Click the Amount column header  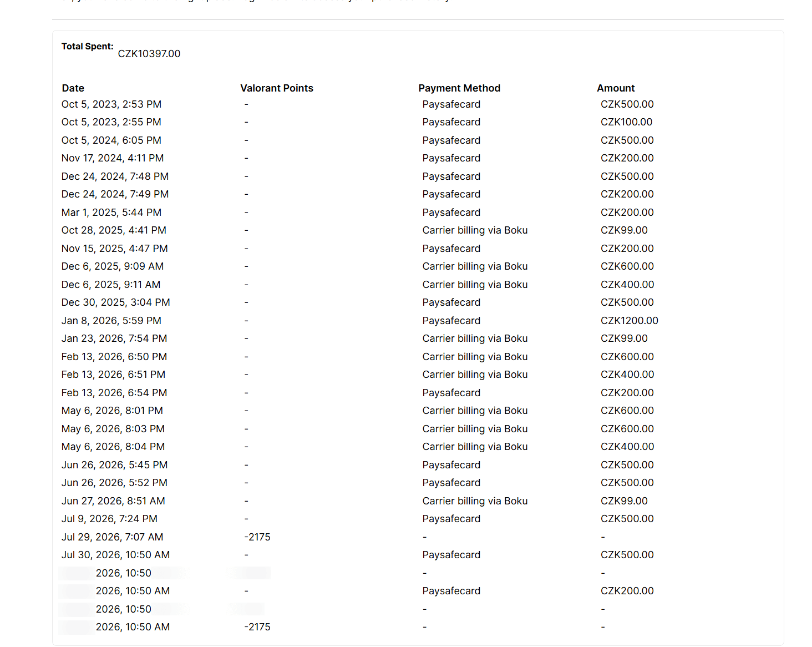[616, 88]
